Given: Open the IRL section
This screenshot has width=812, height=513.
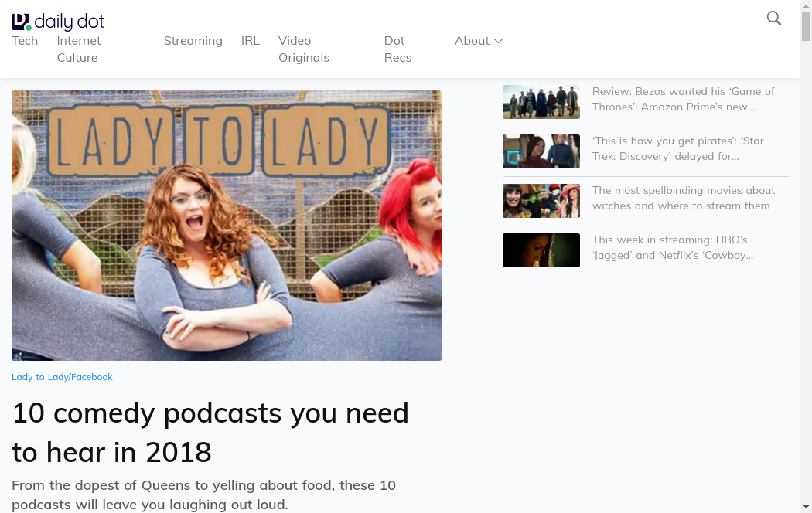Looking at the screenshot, I should 251,41.
